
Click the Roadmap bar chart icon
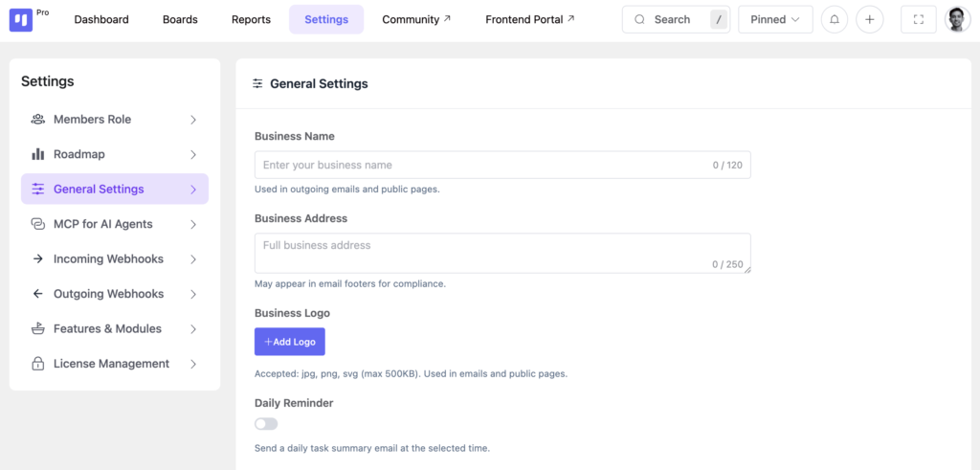click(38, 154)
